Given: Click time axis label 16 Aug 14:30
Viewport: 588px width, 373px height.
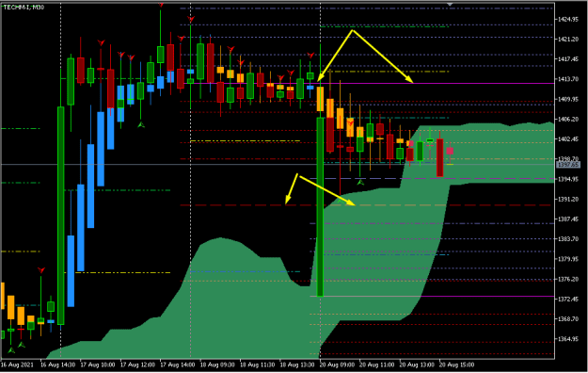Looking at the screenshot, I should tap(57, 365).
